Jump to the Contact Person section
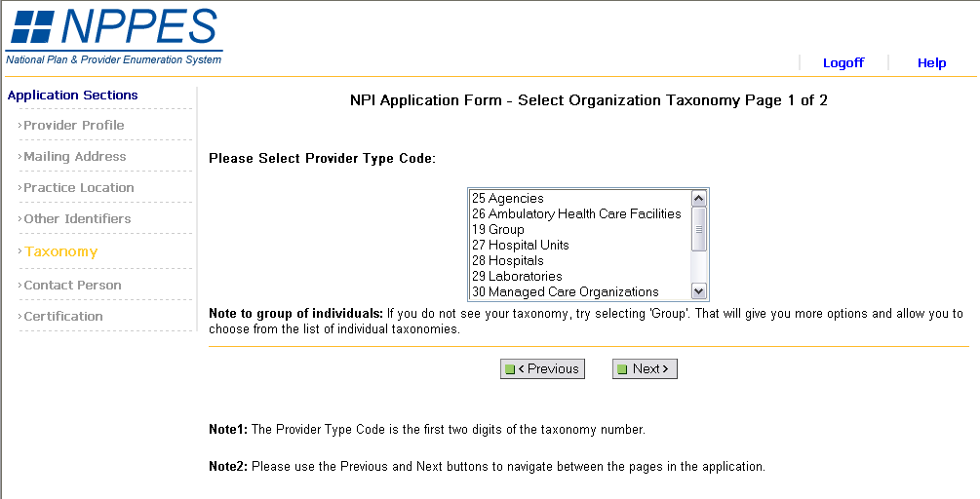Image resolution: width=980 pixels, height=499 pixels. pos(73,286)
